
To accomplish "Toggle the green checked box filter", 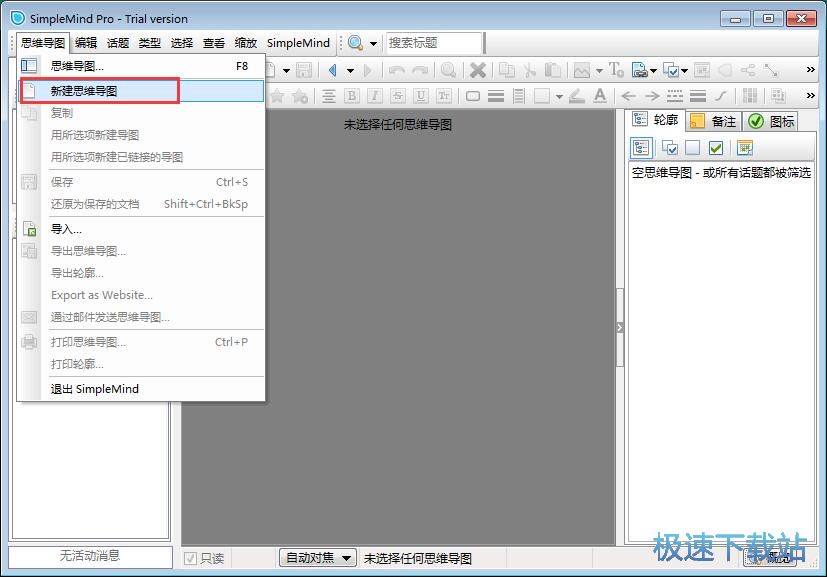I will click(716, 148).
